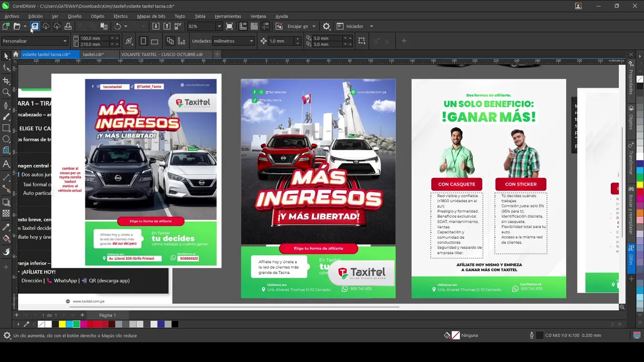The height and width of the screenshot is (362, 644).
Task: Expand the Encajar en dropdown
Action: coord(313,26)
